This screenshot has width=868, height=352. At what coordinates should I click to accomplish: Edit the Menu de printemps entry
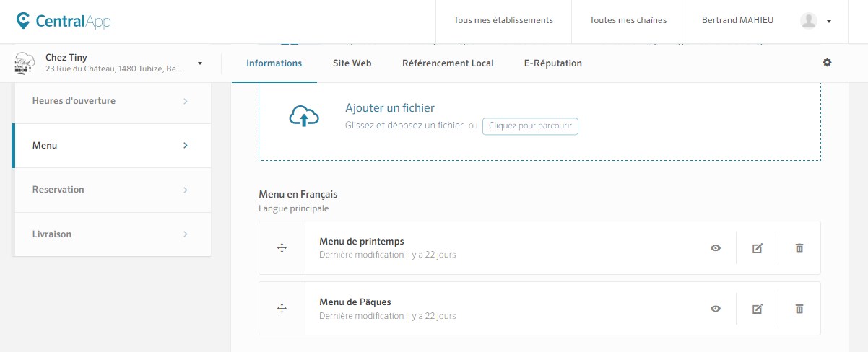pyautogui.click(x=757, y=248)
